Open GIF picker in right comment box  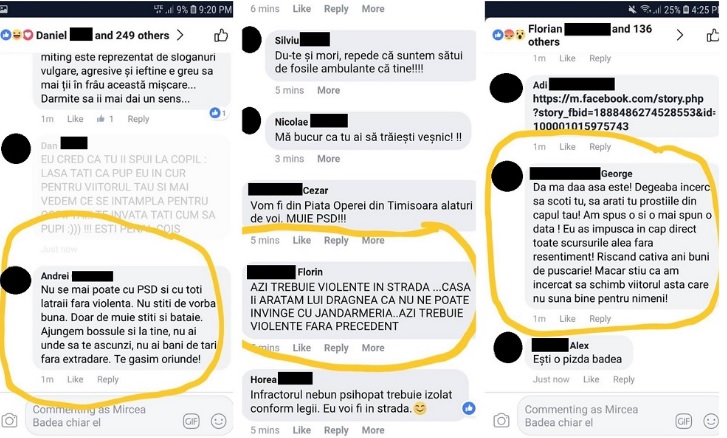point(683,420)
